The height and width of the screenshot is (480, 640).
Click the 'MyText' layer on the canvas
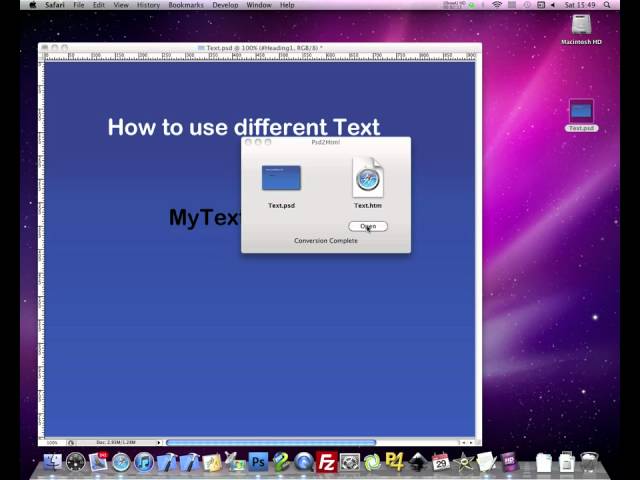coord(205,217)
